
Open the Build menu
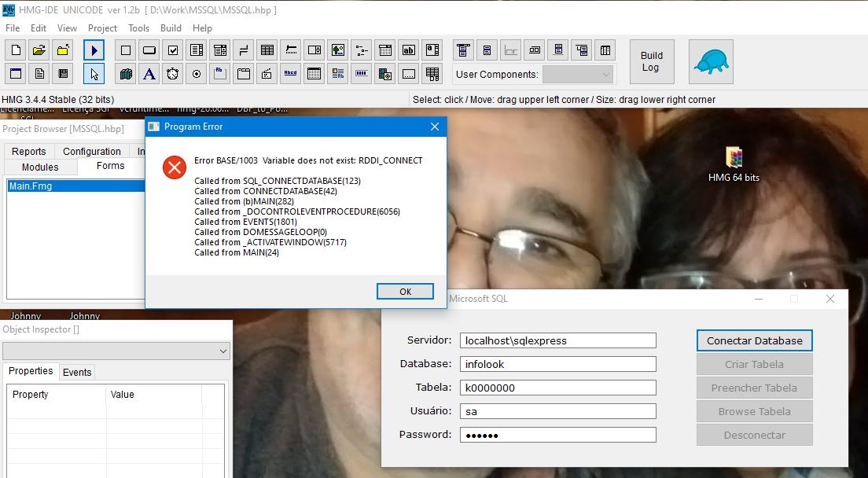pos(171,28)
